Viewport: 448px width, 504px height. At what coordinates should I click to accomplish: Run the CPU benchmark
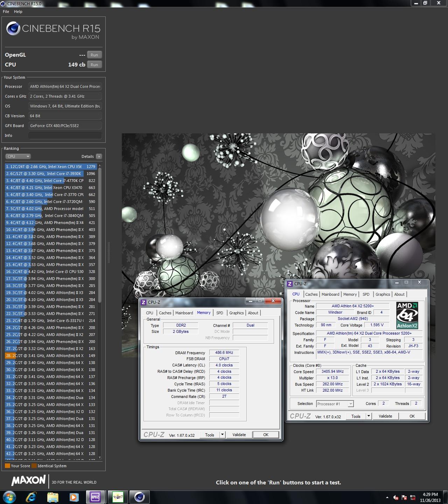[94, 65]
